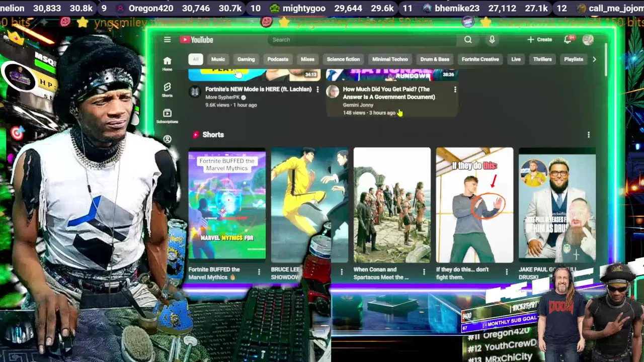Screen dimensions: 644x362
Task: Open options for Fortnite BUFFED short
Action: tap(259, 272)
